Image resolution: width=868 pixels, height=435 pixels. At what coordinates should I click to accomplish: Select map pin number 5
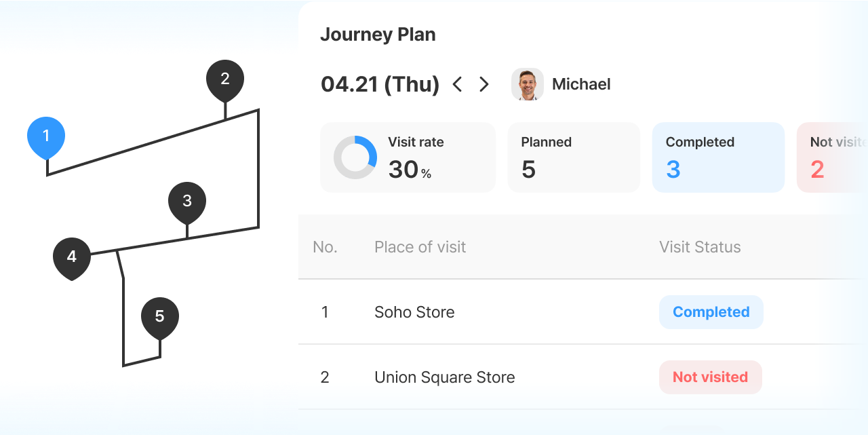click(160, 318)
